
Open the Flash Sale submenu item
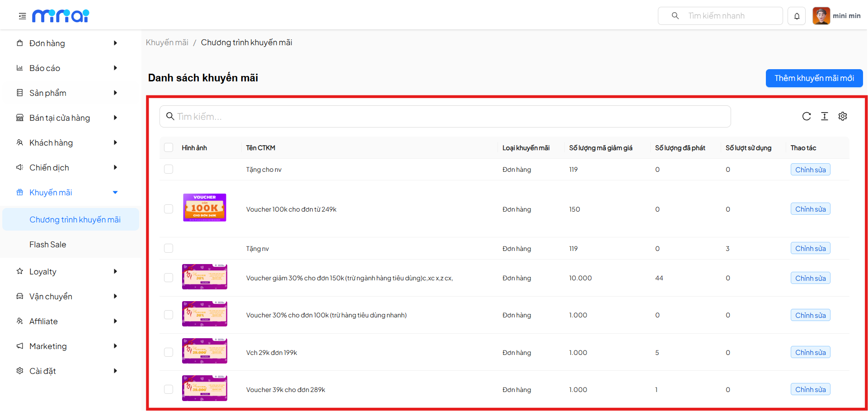(x=48, y=244)
